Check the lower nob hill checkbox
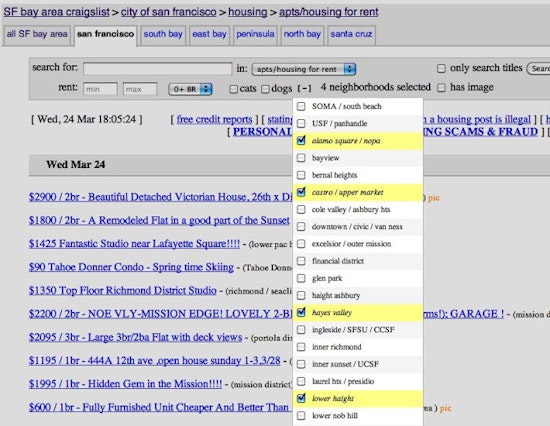 coord(301,416)
